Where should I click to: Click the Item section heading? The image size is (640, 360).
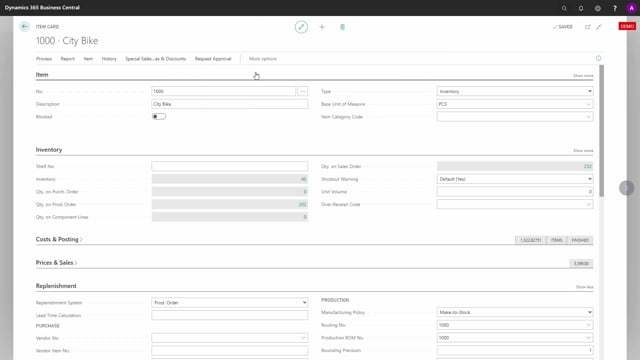[x=42, y=75]
